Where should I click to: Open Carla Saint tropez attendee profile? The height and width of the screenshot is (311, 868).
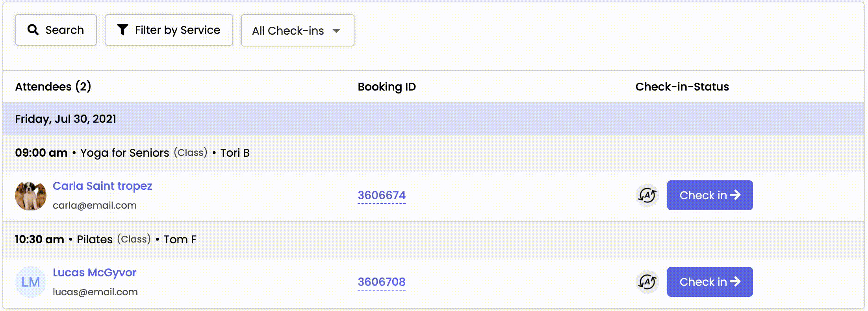pyautogui.click(x=102, y=186)
